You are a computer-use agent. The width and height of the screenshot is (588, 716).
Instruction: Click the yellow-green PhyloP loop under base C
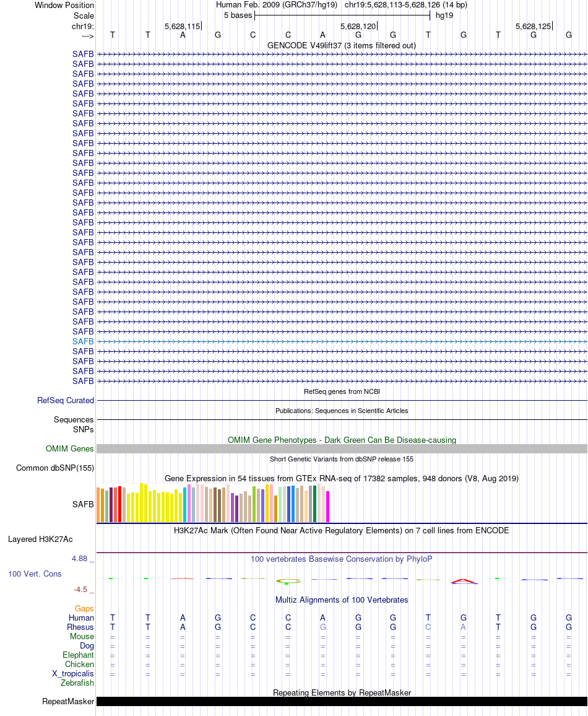pos(288,582)
